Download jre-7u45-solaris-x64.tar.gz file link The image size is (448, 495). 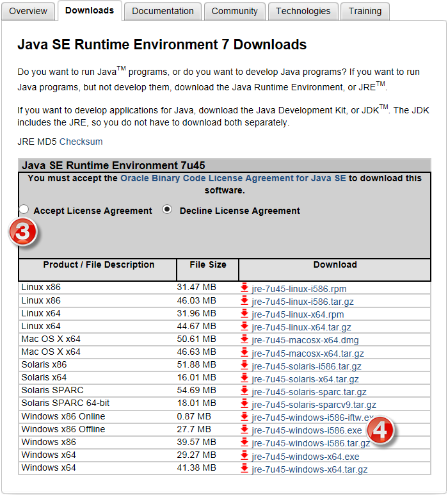point(305,380)
